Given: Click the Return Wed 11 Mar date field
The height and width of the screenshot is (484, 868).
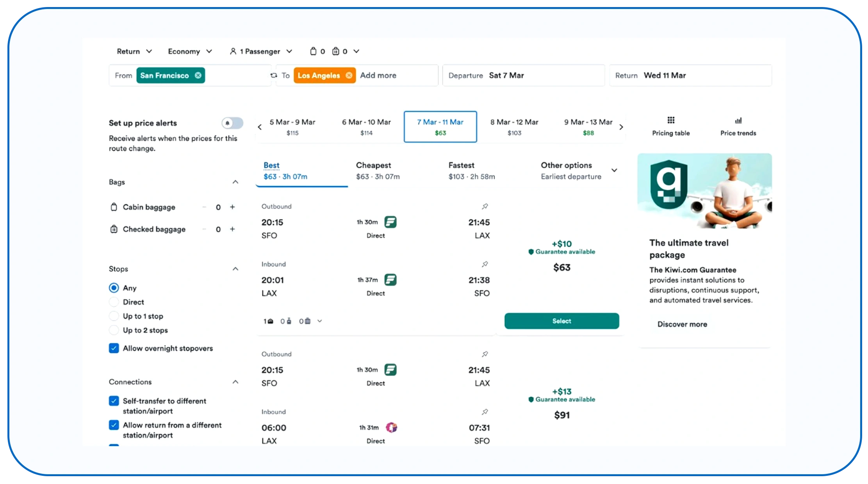Looking at the screenshot, I should point(690,75).
